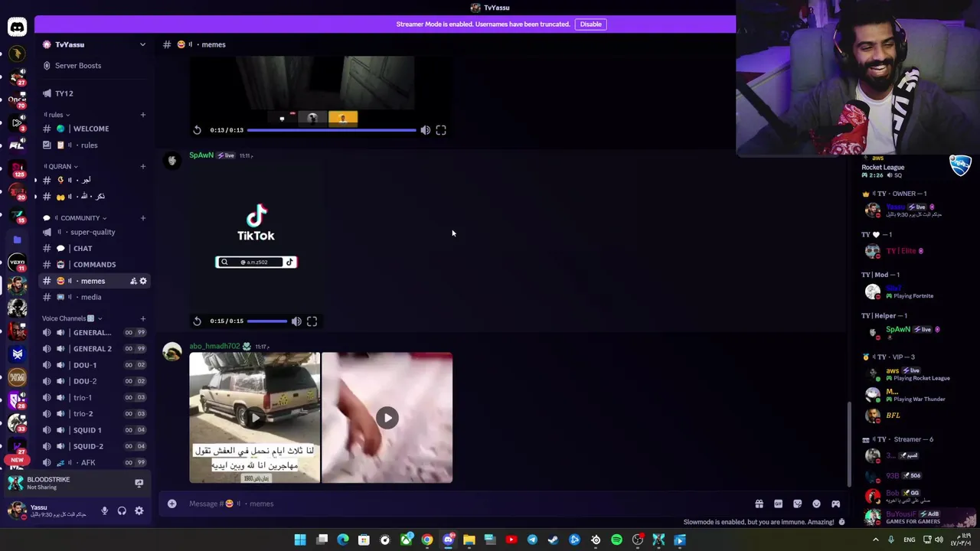Fullscreen the TikTok video
Image resolution: width=980 pixels, height=551 pixels.
click(x=312, y=321)
